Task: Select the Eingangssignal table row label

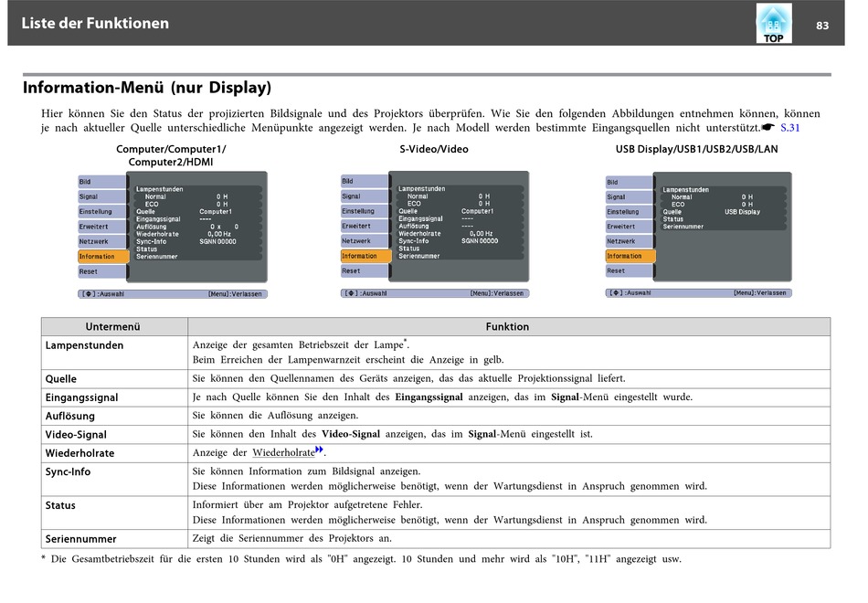Action: point(81,397)
